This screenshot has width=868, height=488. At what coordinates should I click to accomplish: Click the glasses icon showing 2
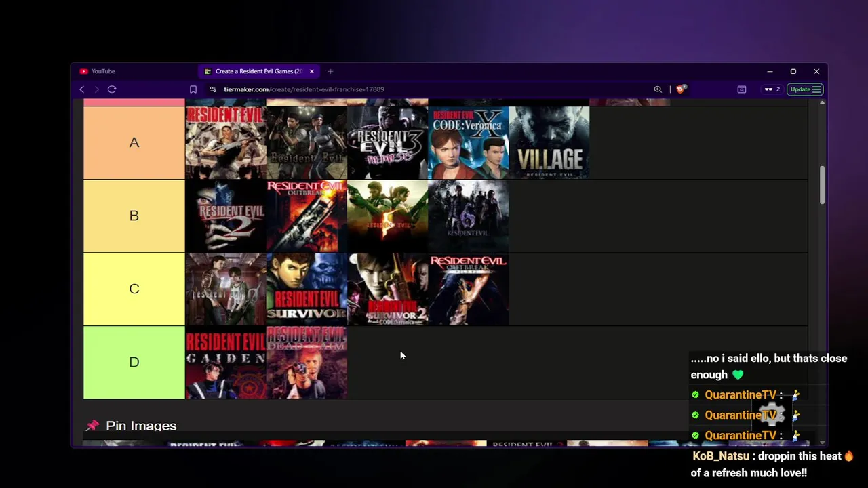(772, 89)
